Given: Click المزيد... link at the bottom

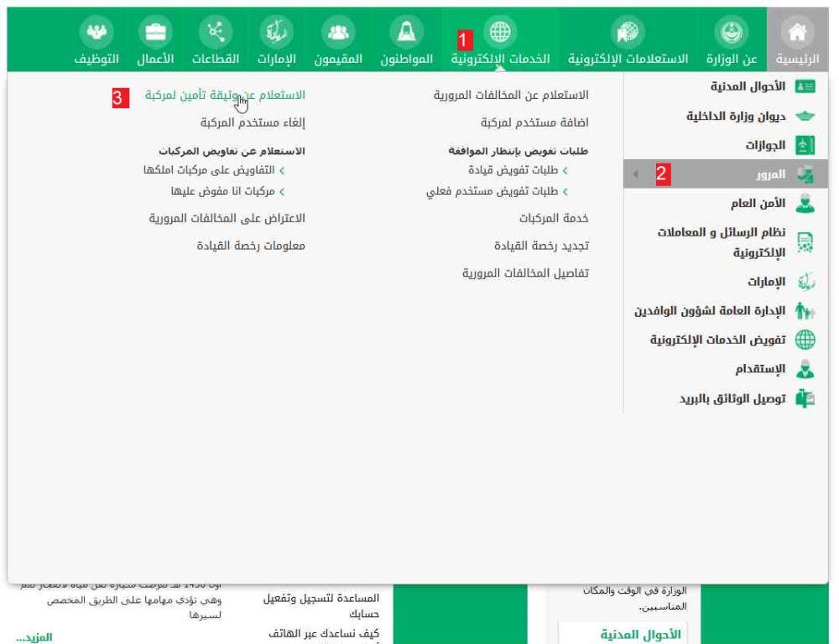Looking at the screenshot, I should [34, 636].
